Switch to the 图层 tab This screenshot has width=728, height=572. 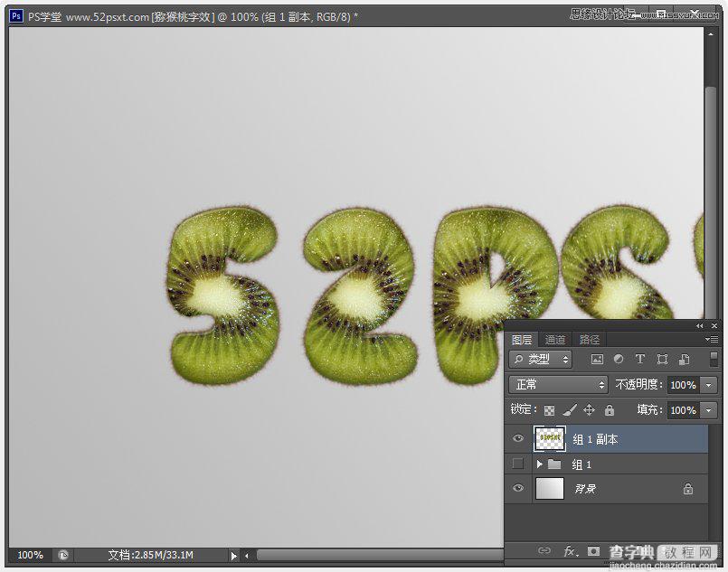[522, 340]
